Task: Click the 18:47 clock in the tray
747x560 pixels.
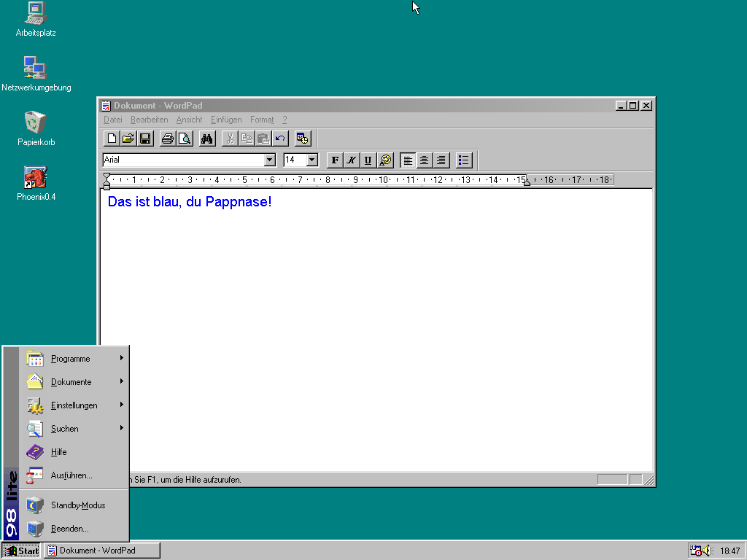Action: click(x=729, y=551)
